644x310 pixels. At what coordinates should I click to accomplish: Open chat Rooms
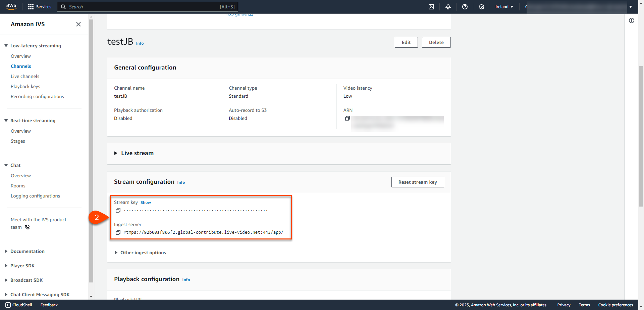tap(18, 186)
